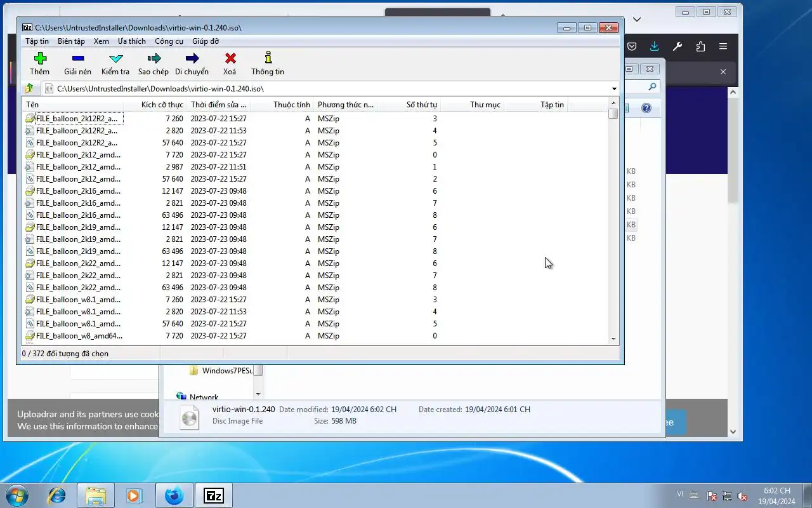The height and width of the screenshot is (508, 812).
Task: Click Explorer window blue help icon
Action: tap(646, 108)
